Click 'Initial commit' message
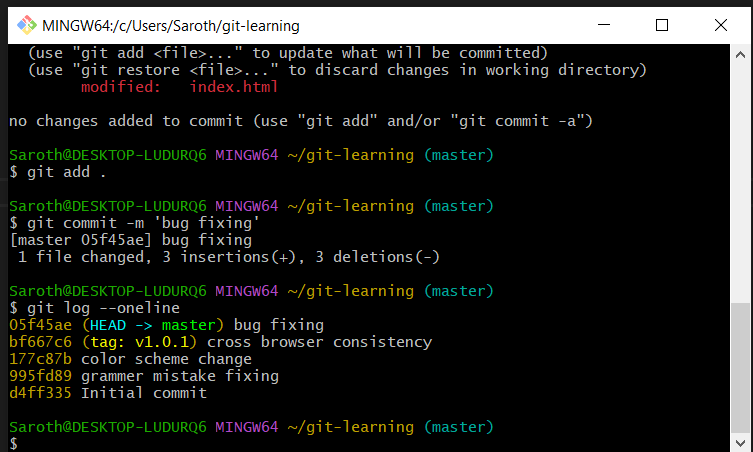 coord(144,393)
